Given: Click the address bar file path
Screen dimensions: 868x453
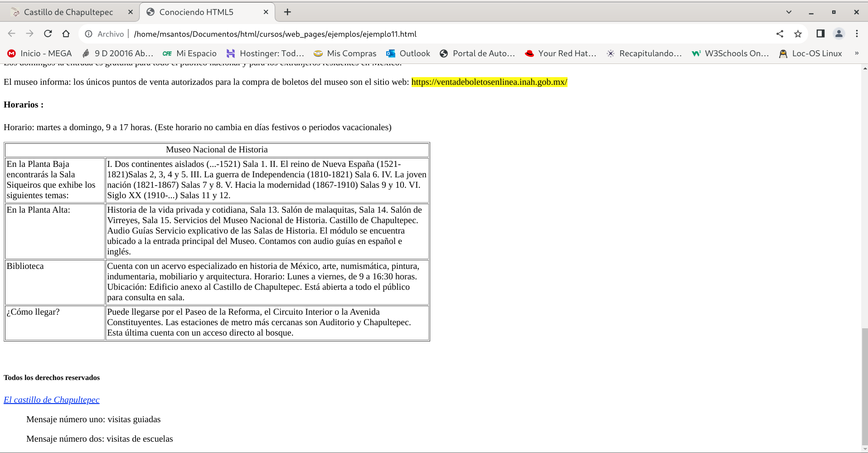Looking at the screenshot, I should pyautogui.click(x=275, y=34).
